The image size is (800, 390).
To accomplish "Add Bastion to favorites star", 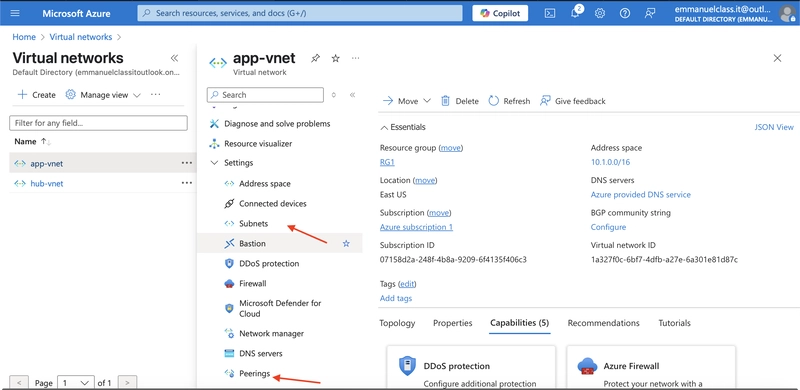I will pos(346,243).
